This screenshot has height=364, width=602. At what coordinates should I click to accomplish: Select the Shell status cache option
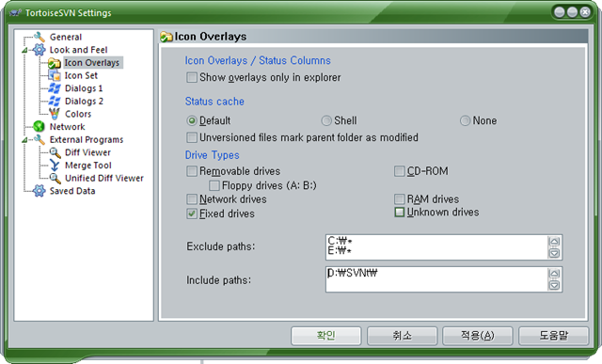tap(326, 120)
